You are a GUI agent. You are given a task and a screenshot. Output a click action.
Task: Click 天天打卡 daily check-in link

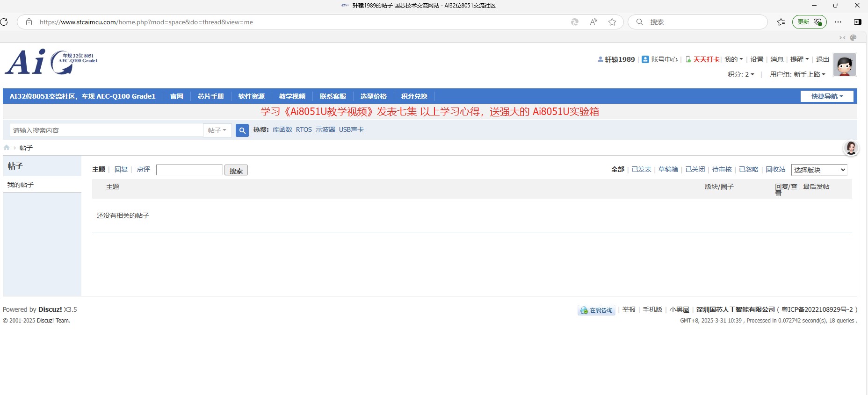pyautogui.click(x=706, y=59)
